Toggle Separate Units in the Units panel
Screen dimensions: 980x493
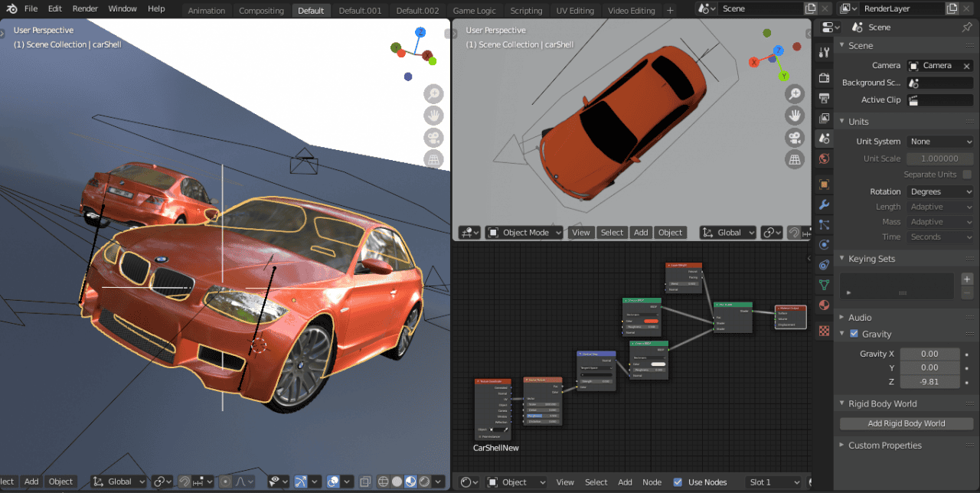click(x=967, y=174)
